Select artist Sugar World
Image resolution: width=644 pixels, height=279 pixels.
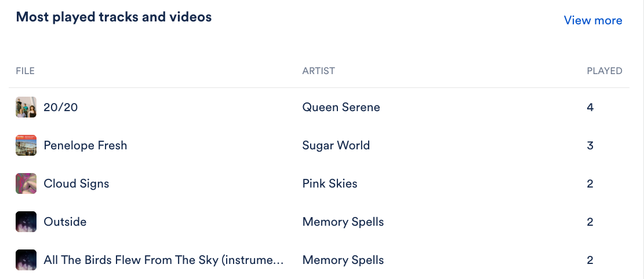coord(336,145)
